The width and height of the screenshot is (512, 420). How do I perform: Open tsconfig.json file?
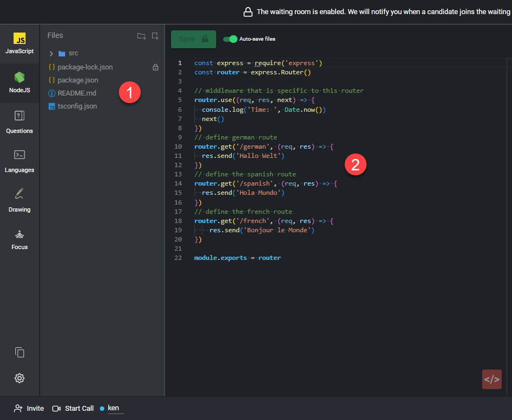coord(77,106)
